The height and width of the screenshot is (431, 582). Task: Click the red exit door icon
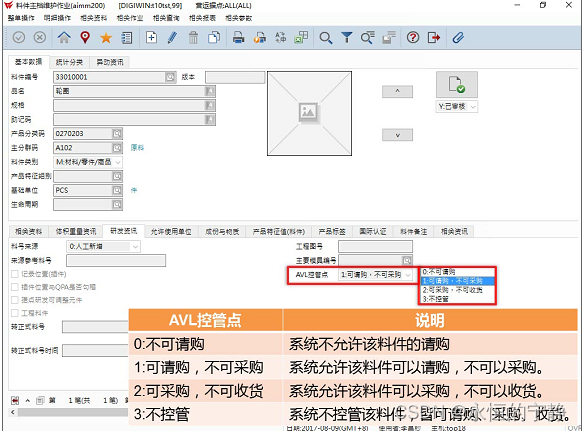434,37
